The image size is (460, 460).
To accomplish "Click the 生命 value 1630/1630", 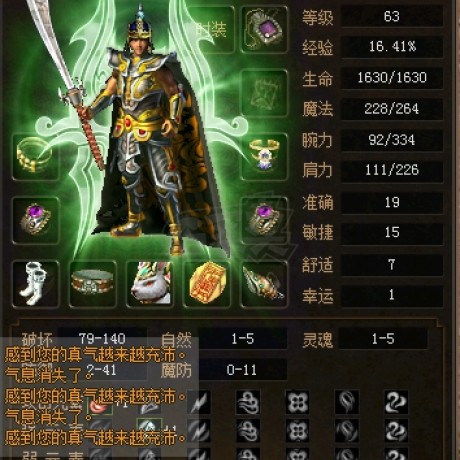I will 392,77.
